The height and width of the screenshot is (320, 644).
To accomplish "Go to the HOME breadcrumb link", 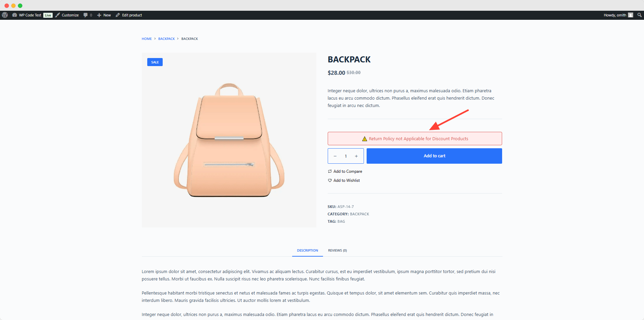I will [x=147, y=39].
